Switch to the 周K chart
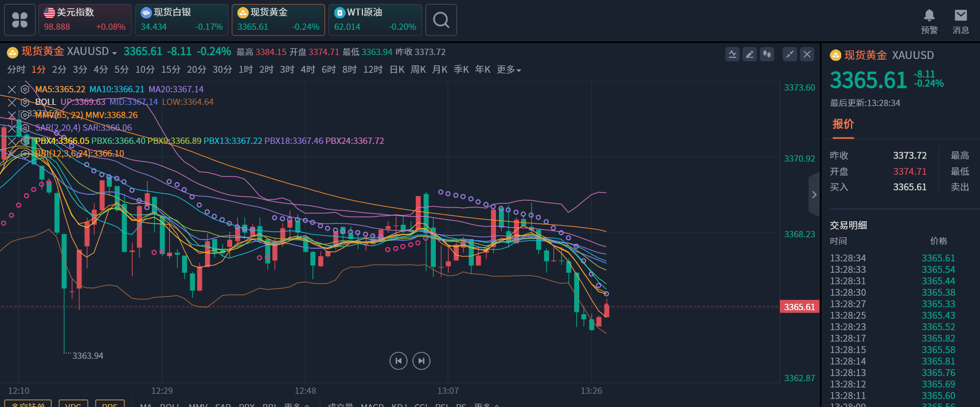 418,69
